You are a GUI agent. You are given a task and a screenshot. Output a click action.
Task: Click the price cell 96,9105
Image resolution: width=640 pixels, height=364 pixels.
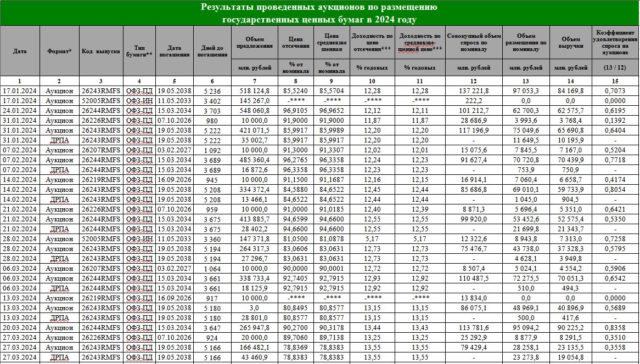[x=295, y=111]
